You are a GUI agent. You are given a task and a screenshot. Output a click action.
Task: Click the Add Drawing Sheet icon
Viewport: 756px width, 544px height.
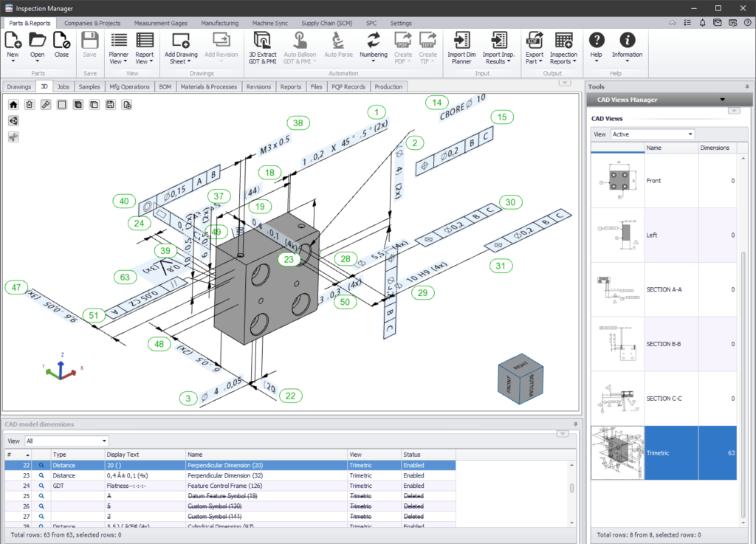pyautogui.click(x=181, y=41)
